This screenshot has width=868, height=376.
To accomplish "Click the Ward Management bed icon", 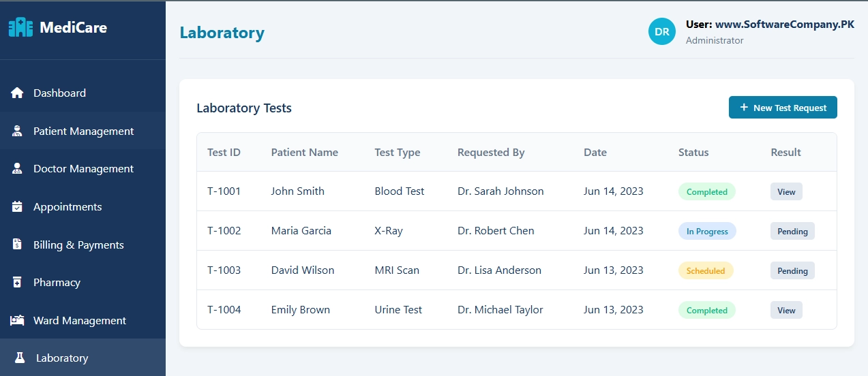I will (x=18, y=320).
